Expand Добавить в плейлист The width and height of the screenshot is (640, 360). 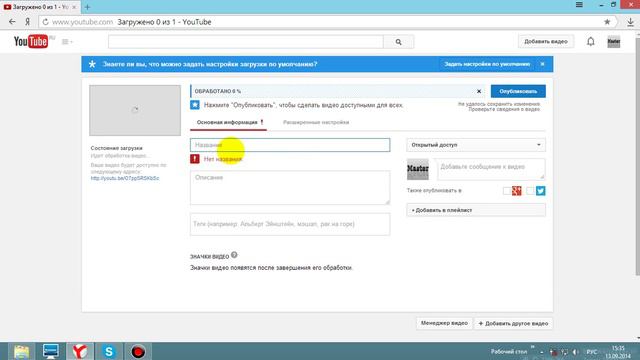pyautogui.click(x=476, y=210)
